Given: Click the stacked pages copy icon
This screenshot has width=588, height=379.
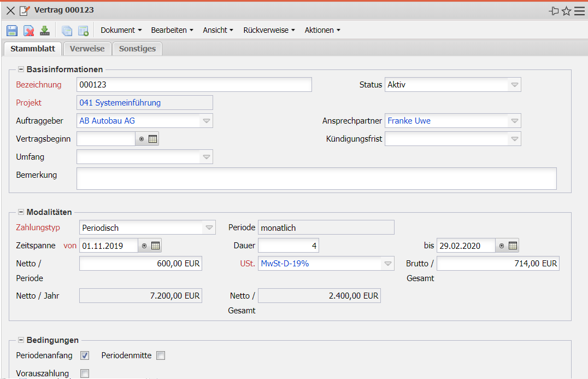Looking at the screenshot, I should pos(67,31).
